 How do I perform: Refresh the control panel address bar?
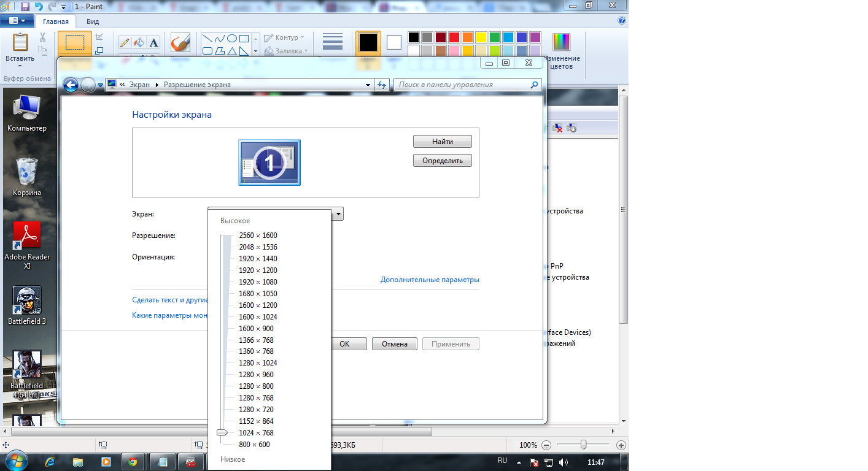tap(382, 85)
